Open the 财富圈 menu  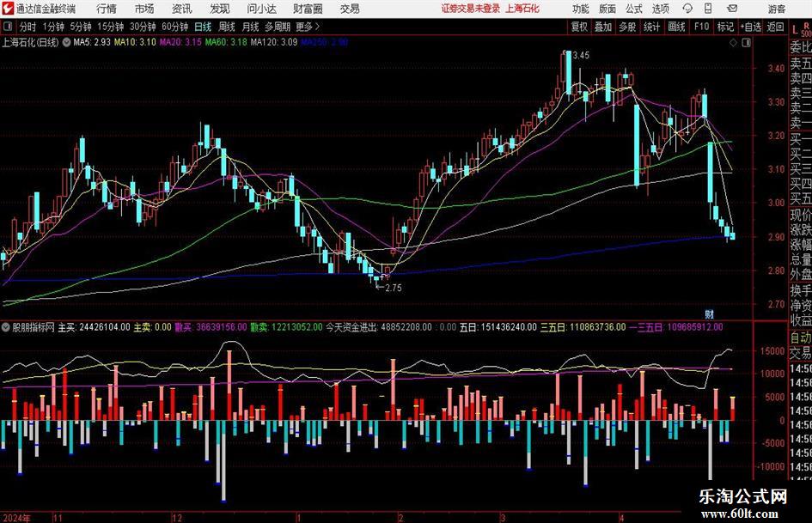[x=308, y=9]
